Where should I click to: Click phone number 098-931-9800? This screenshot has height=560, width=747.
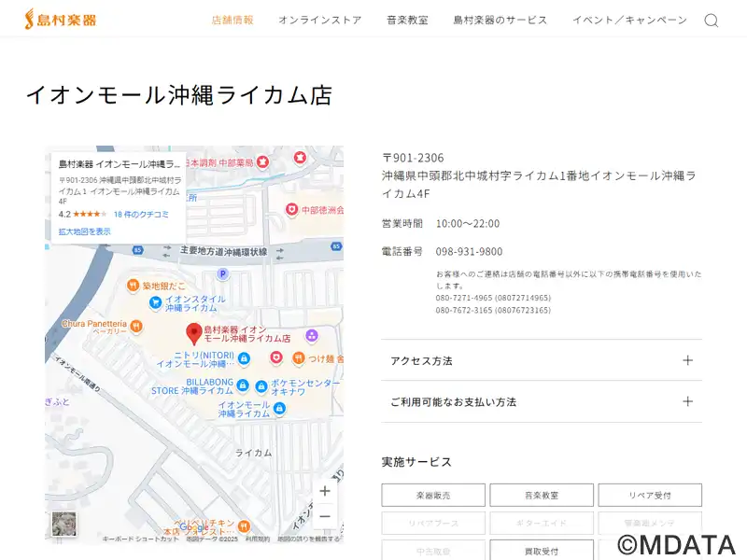tap(469, 251)
